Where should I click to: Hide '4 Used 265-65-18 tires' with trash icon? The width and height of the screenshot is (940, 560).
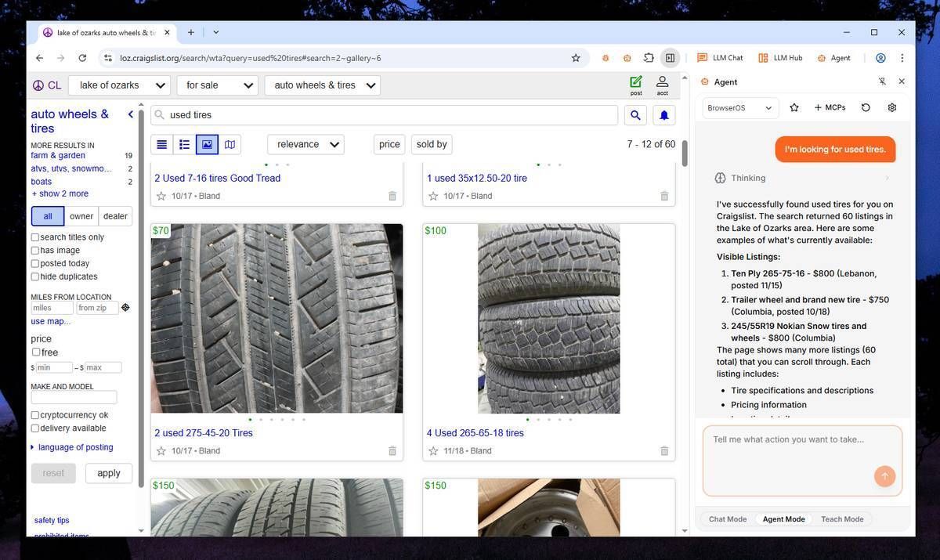pos(664,451)
